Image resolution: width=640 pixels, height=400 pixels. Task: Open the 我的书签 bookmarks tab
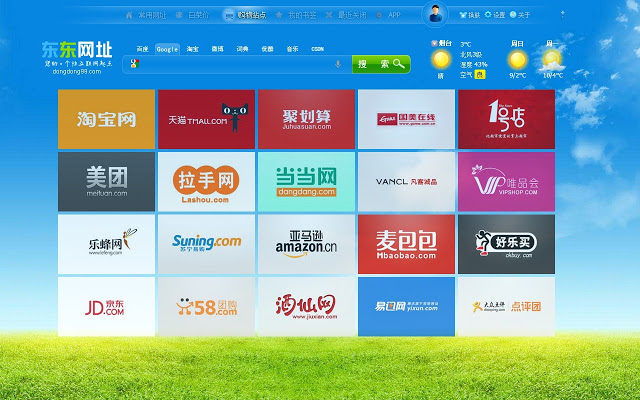pos(296,15)
